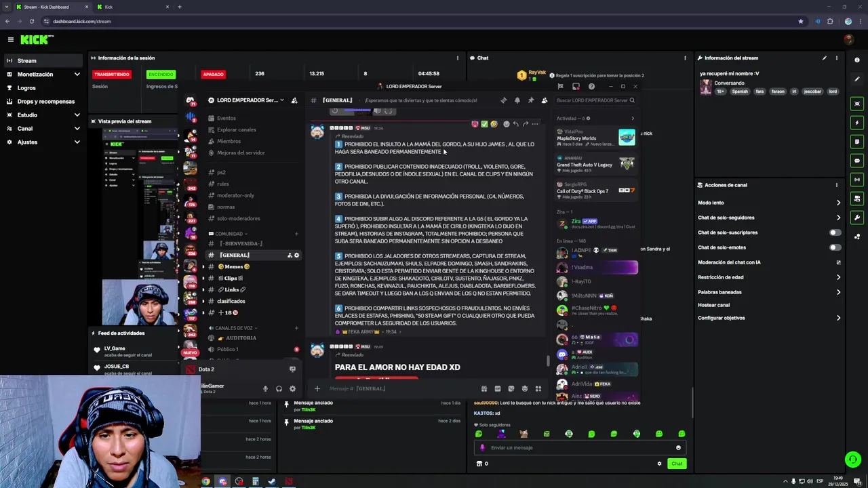Expand the Ajustes menu
Viewport: 868px width, 488px height.
pyautogui.click(x=43, y=142)
